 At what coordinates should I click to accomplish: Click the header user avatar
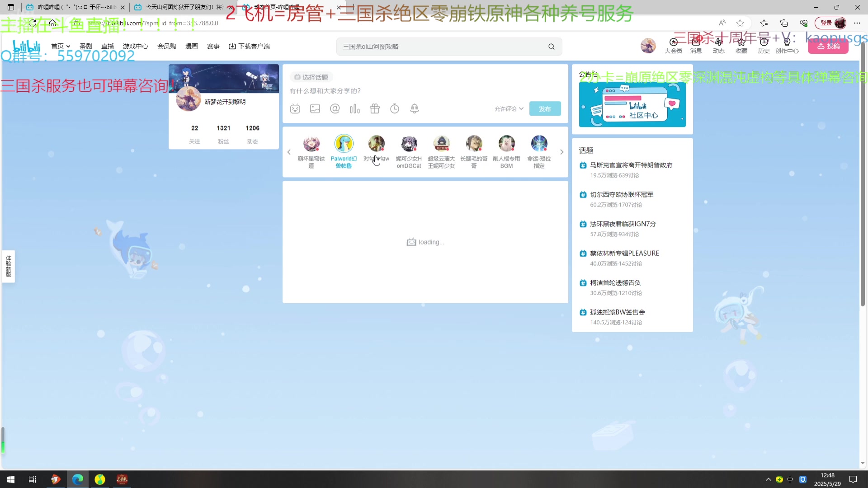pos(648,46)
